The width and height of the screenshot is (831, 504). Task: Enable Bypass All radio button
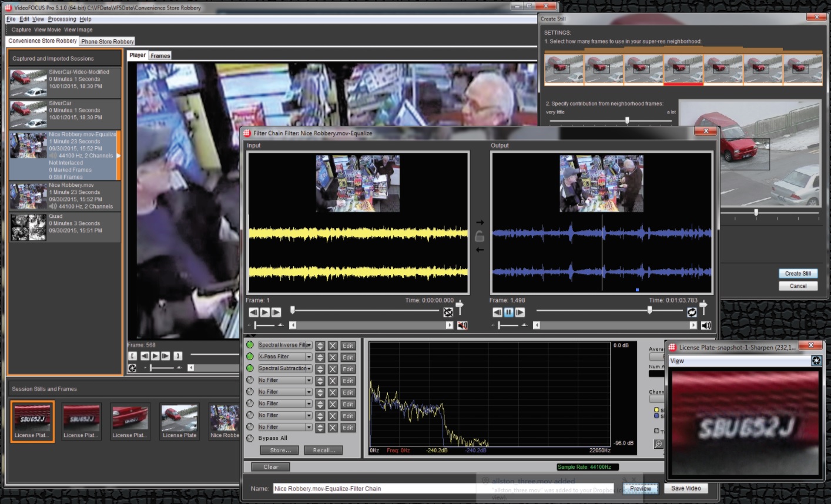250,438
